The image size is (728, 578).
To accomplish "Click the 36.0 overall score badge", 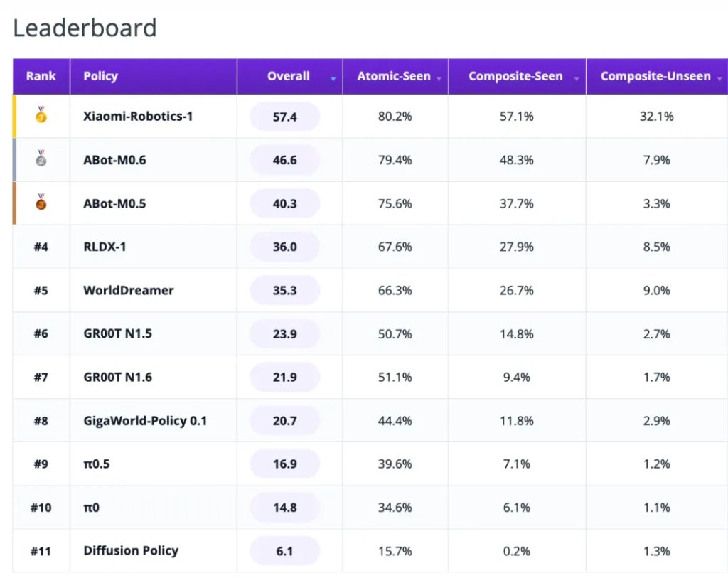I will click(x=284, y=247).
